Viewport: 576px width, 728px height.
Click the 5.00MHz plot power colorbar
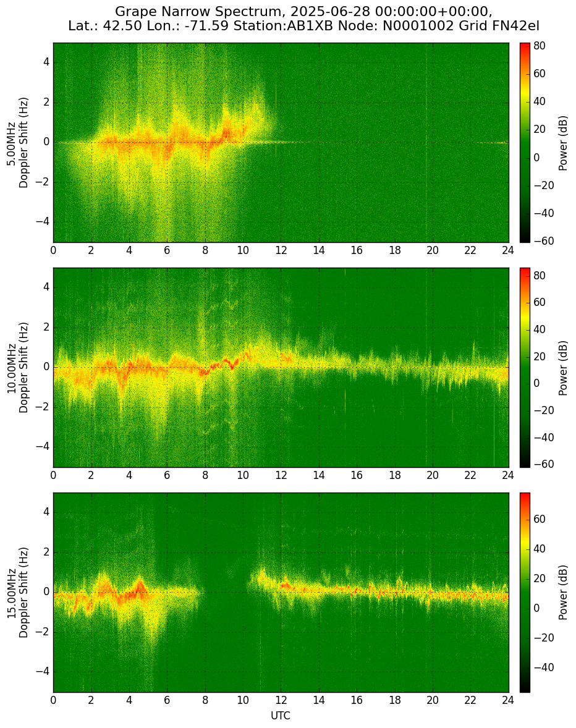click(525, 143)
